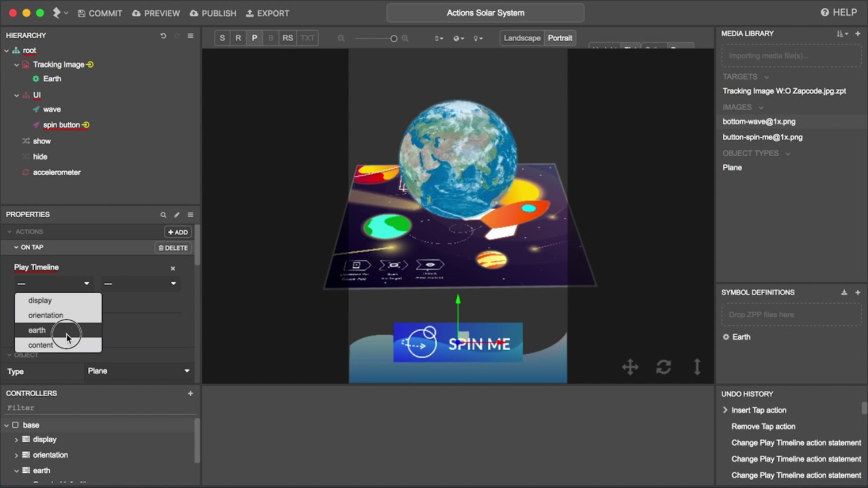Select the hide script node
The image size is (868, 488).
point(40,157)
